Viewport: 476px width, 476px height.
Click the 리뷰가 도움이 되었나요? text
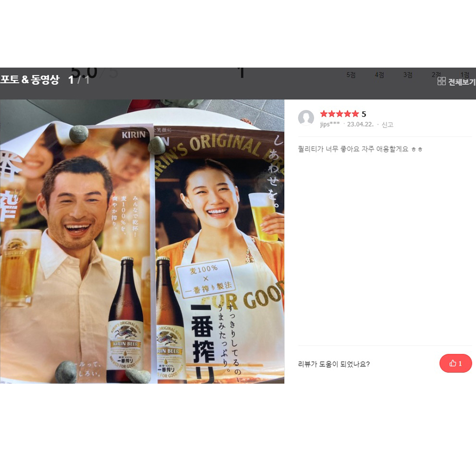[334, 364]
